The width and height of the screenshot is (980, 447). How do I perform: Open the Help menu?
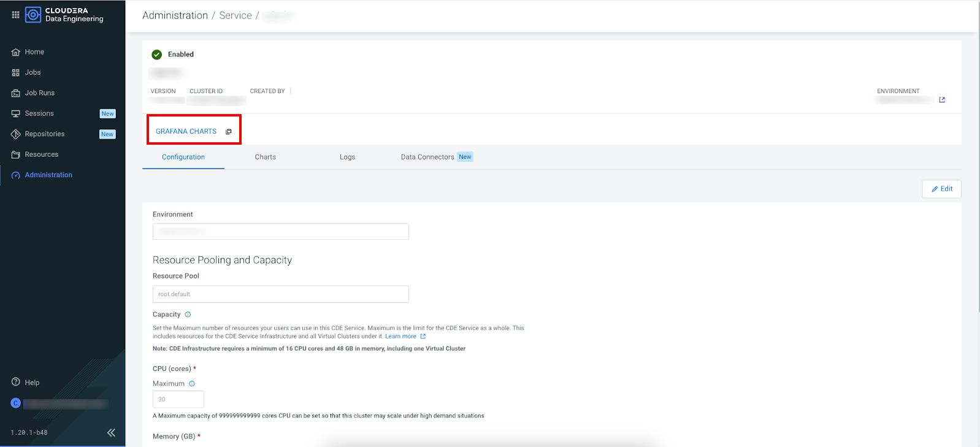[x=32, y=383]
